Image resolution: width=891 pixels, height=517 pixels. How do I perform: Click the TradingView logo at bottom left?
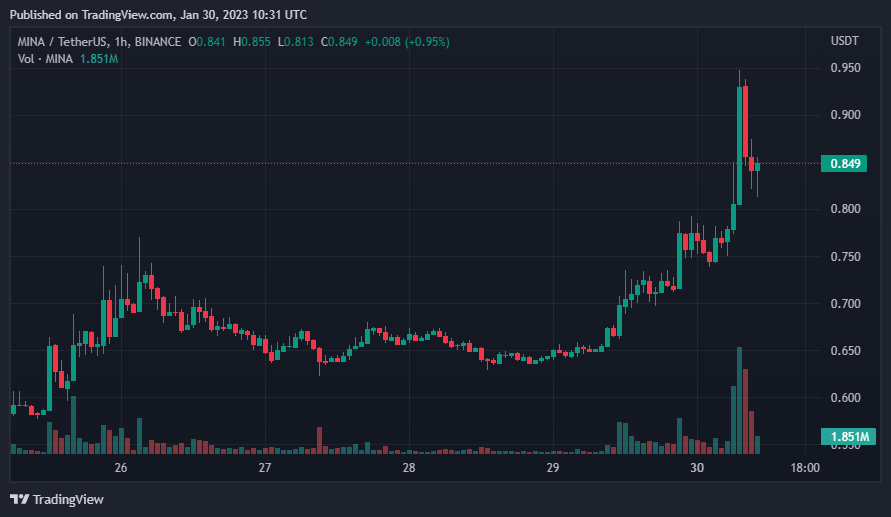(57, 499)
